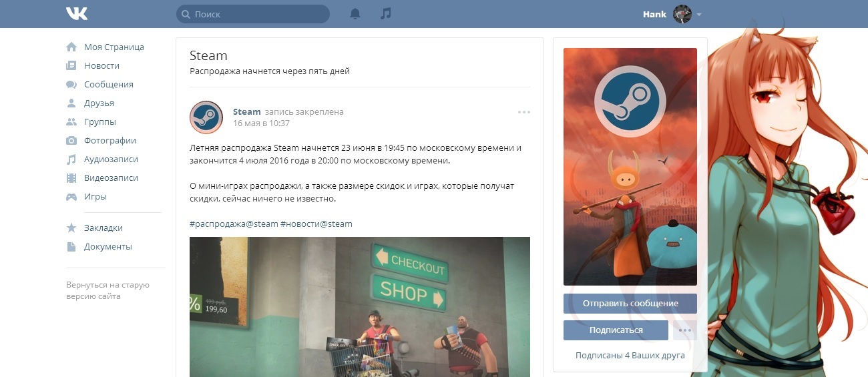This screenshot has width=868, height=377.
Task: Focus the Поиск search field
Action: click(x=253, y=14)
